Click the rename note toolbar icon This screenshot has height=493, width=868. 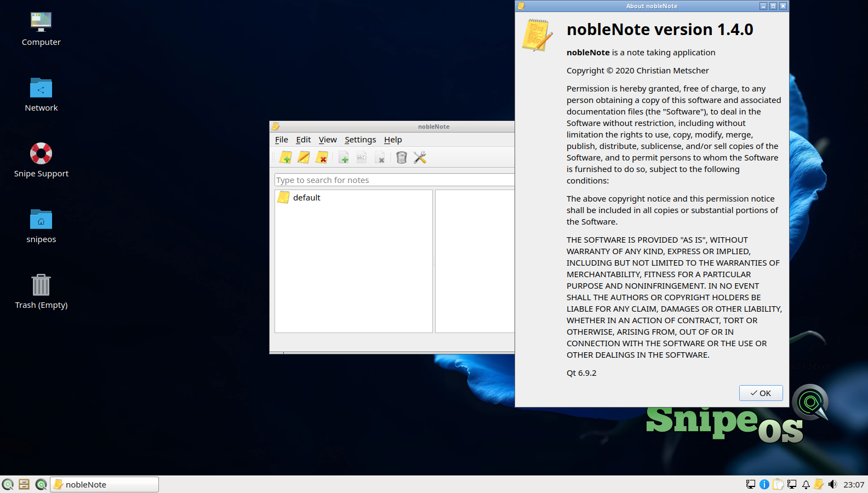362,158
